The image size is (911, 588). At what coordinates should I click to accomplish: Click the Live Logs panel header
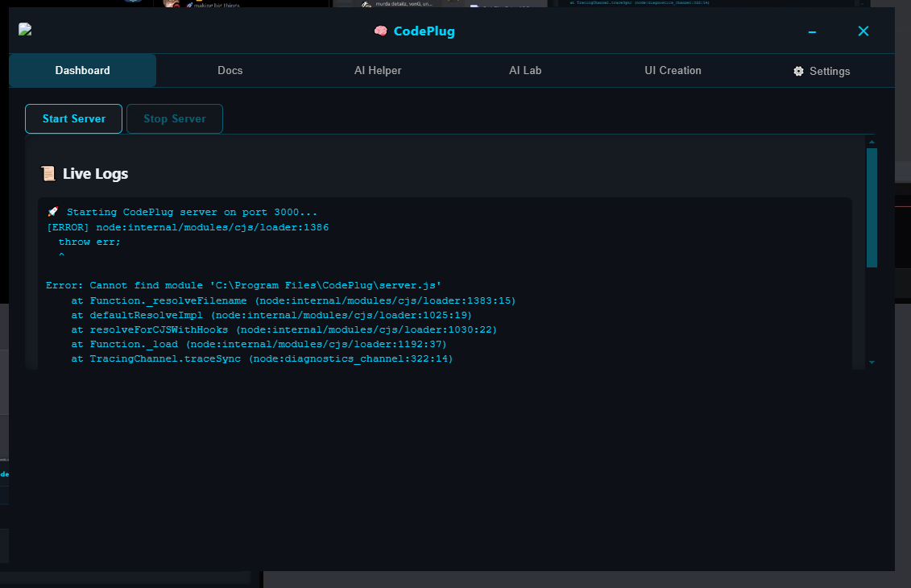[96, 173]
